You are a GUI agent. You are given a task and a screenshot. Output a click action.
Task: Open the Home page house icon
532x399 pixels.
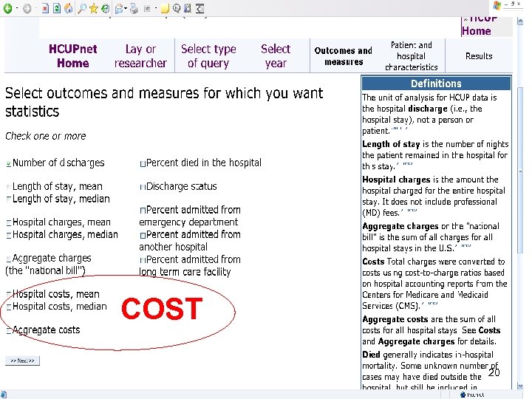[x=69, y=8]
